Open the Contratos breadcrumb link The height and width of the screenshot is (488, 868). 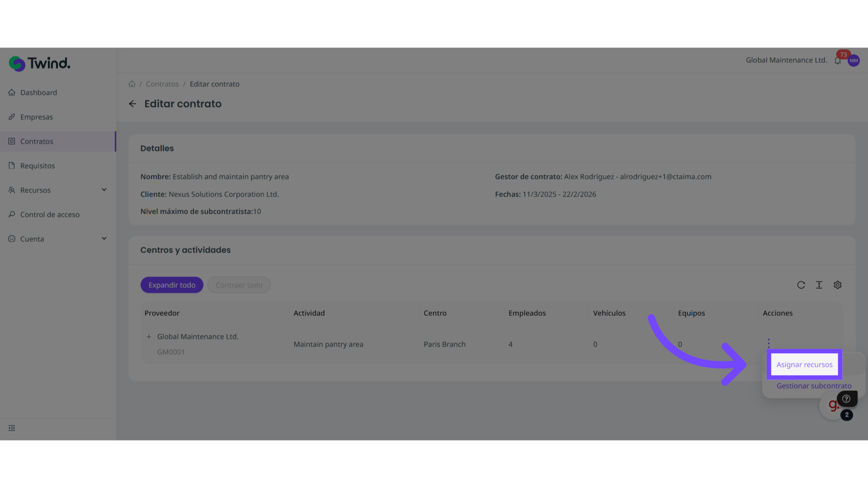click(x=162, y=84)
